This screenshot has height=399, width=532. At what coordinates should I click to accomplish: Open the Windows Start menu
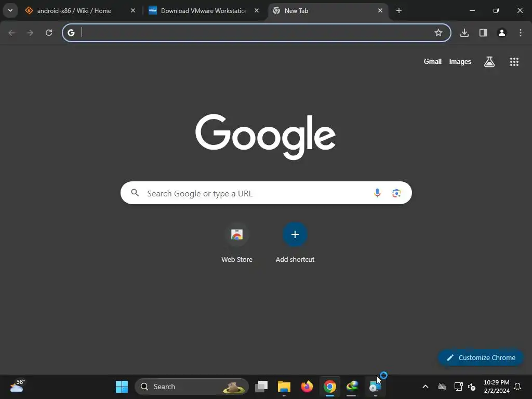pos(122,387)
